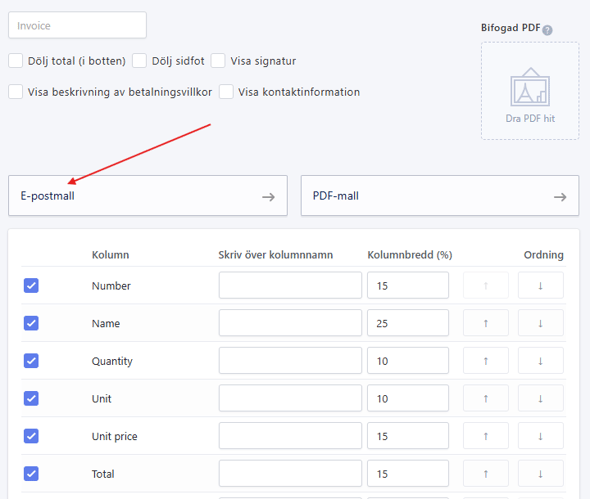Move the Number column down in order
The image size is (590, 499).
pyautogui.click(x=540, y=285)
